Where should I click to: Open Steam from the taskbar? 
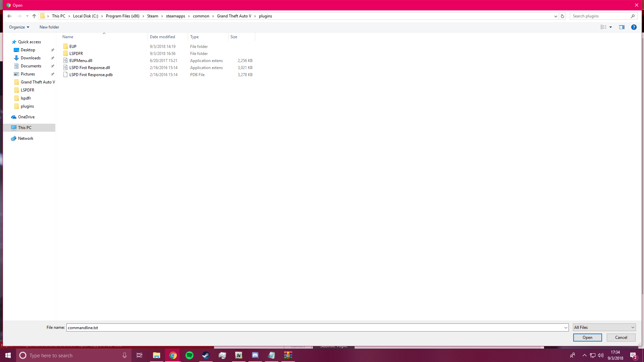click(x=206, y=355)
